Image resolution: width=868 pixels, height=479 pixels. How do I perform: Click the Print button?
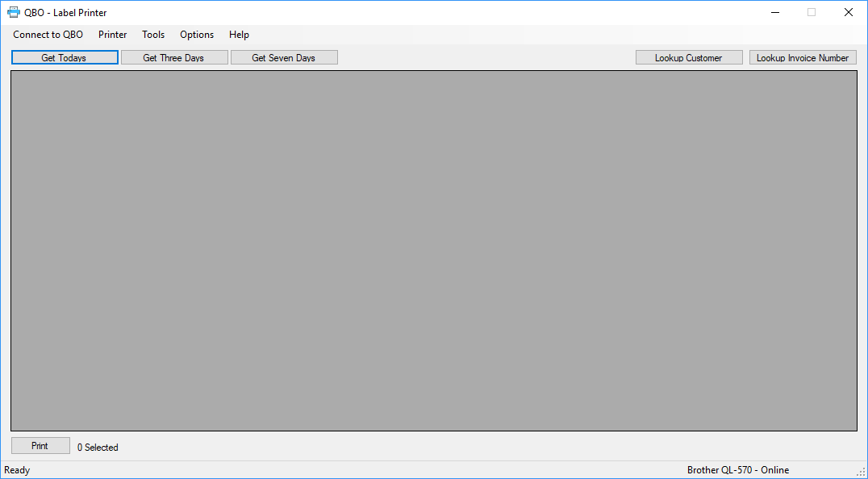(40, 445)
